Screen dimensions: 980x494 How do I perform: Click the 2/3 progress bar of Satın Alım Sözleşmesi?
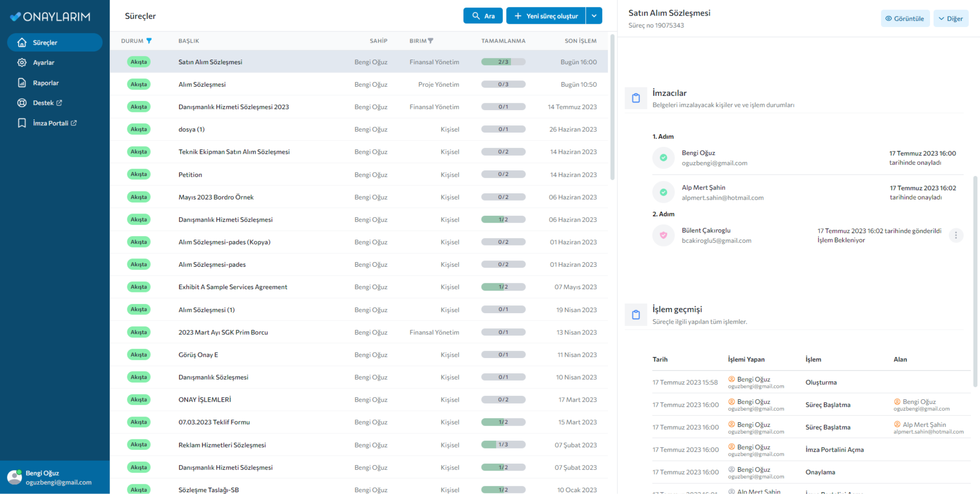[503, 62]
